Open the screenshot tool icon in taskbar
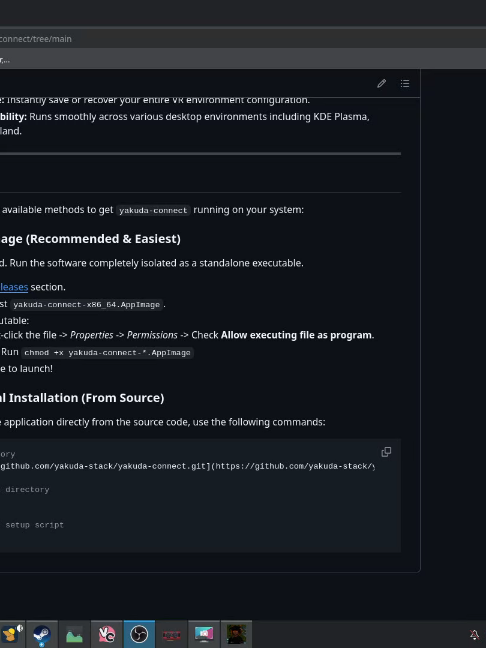The height and width of the screenshot is (648, 486). [204, 634]
